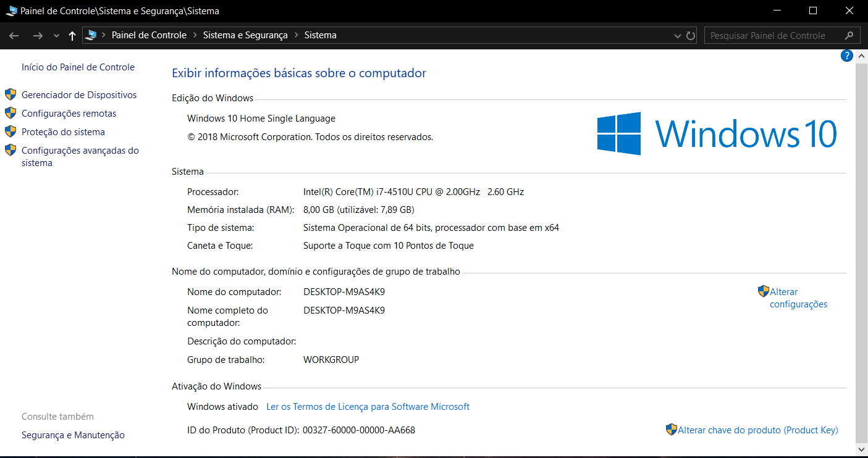This screenshot has height=458, width=868.
Task: Open the recent locations dropdown arrow
Action: [x=56, y=36]
